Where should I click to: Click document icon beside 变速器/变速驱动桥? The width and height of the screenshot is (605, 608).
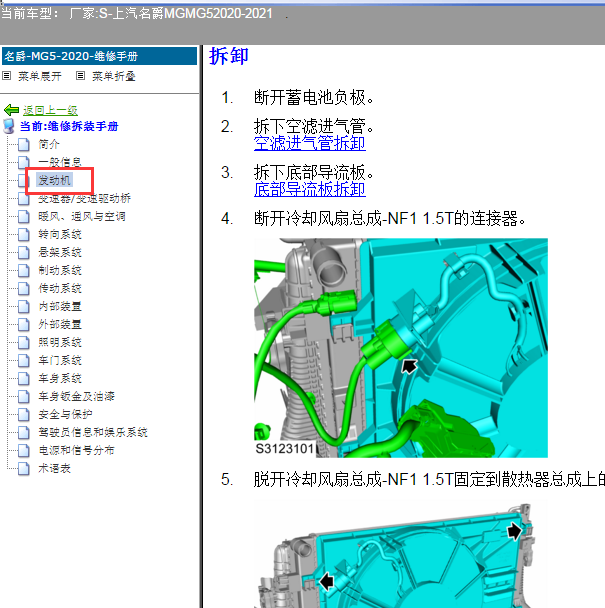[x=24, y=198]
